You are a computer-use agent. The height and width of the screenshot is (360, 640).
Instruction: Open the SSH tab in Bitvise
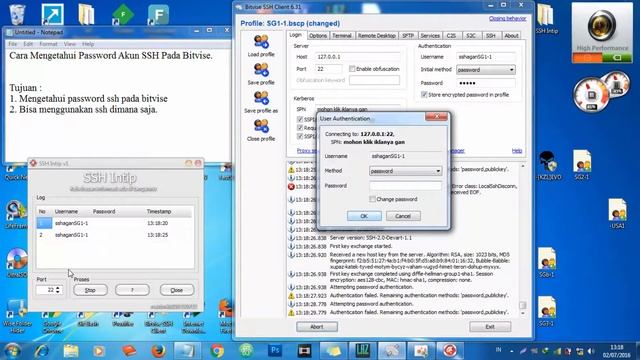(490, 36)
